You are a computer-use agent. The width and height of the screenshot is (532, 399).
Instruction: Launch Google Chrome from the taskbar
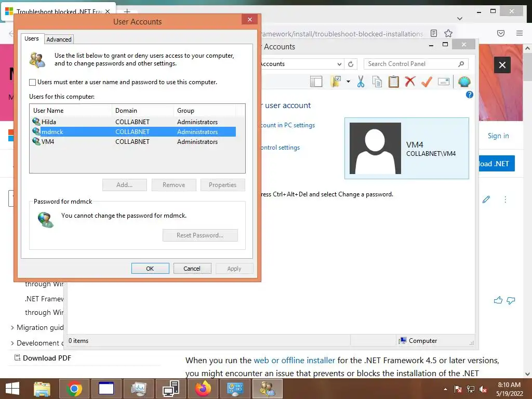coord(74,389)
